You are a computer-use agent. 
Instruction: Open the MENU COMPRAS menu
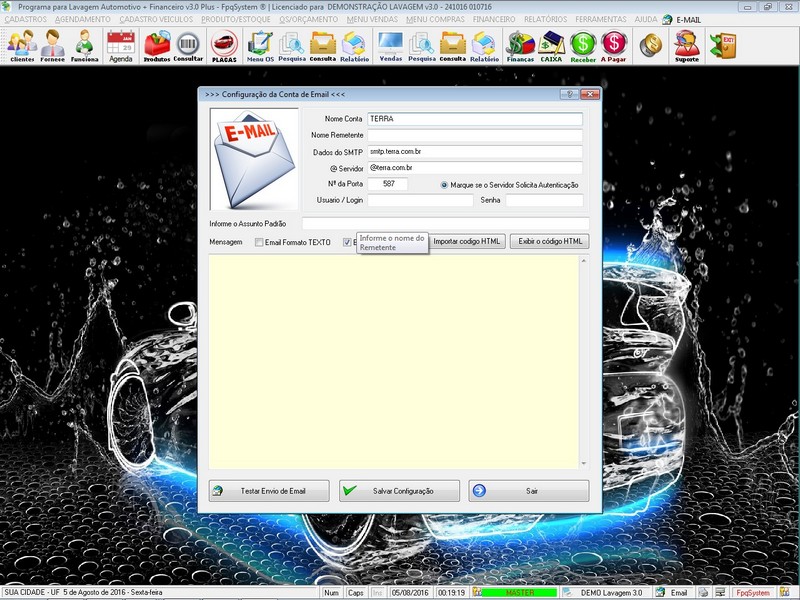coord(435,19)
